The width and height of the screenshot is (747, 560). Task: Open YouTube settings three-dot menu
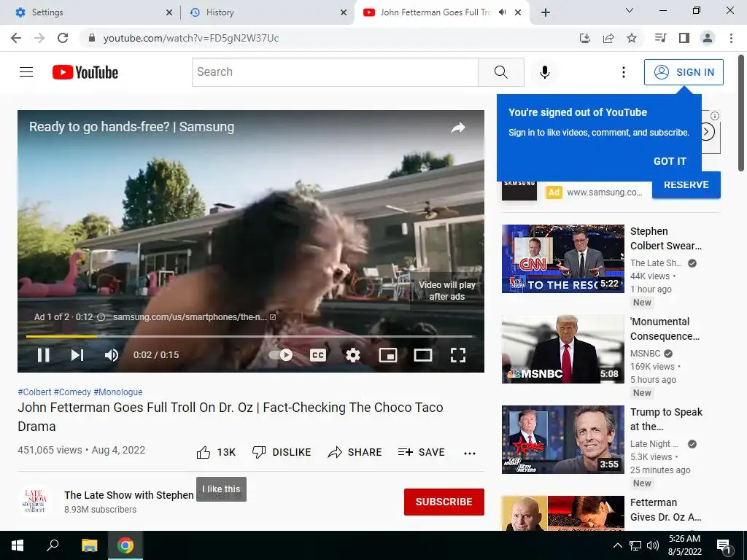click(x=623, y=72)
